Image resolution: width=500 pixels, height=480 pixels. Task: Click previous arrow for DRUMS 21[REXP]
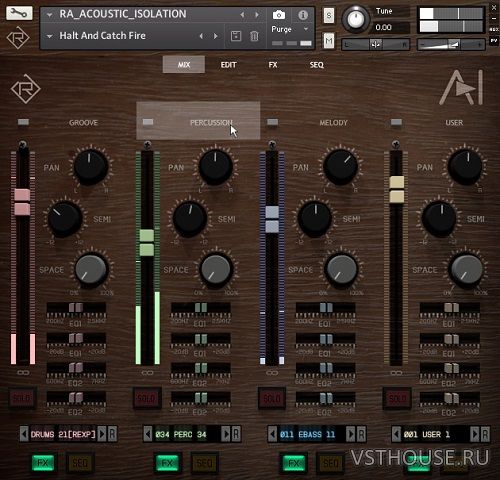click(x=24, y=434)
